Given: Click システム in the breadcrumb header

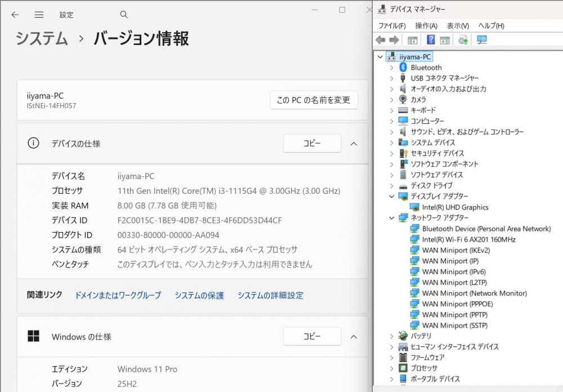Looking at the screenshot, I should point(42,38).
